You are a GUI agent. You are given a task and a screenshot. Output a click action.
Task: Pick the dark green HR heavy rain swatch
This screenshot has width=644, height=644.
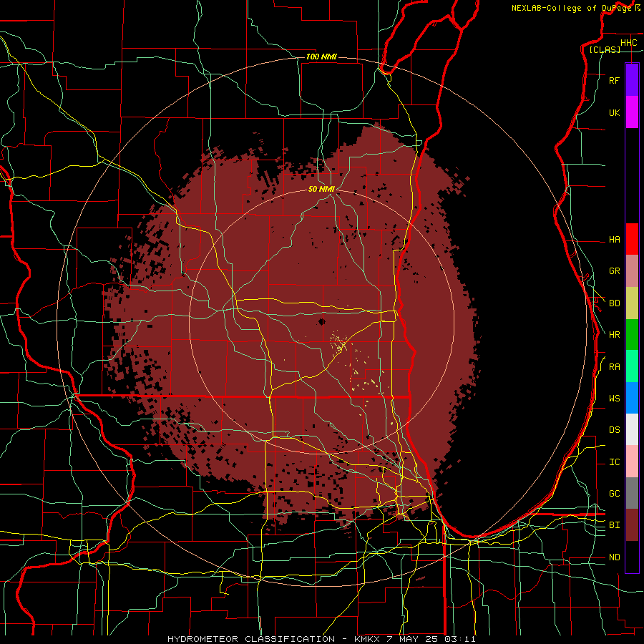(632, 335)
